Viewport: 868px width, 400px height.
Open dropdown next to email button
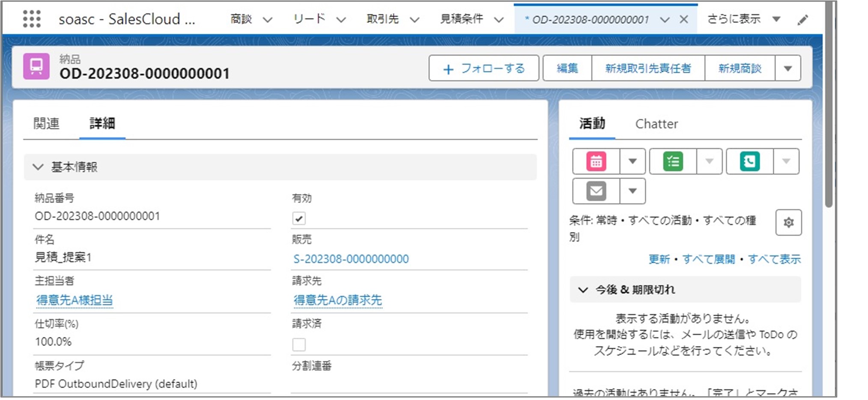[x=632, y=191]
